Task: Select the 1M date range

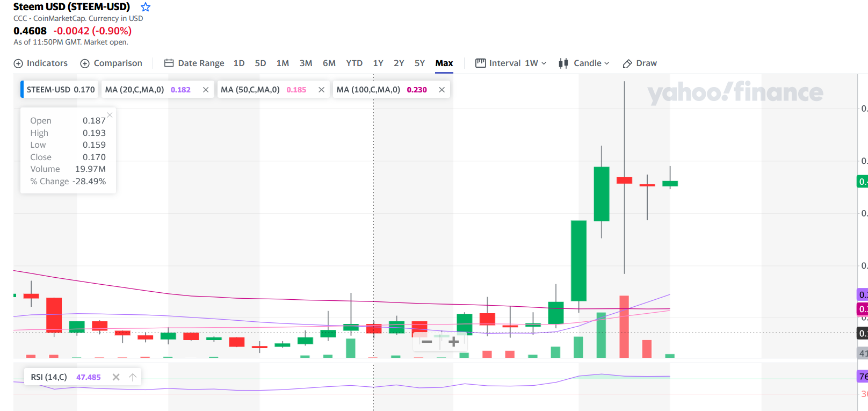Action: tap(283, 63)
